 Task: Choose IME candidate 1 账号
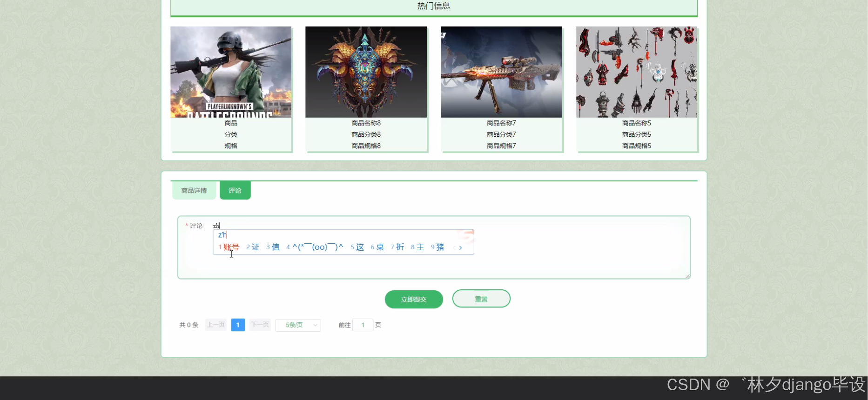tap(229, 247)
